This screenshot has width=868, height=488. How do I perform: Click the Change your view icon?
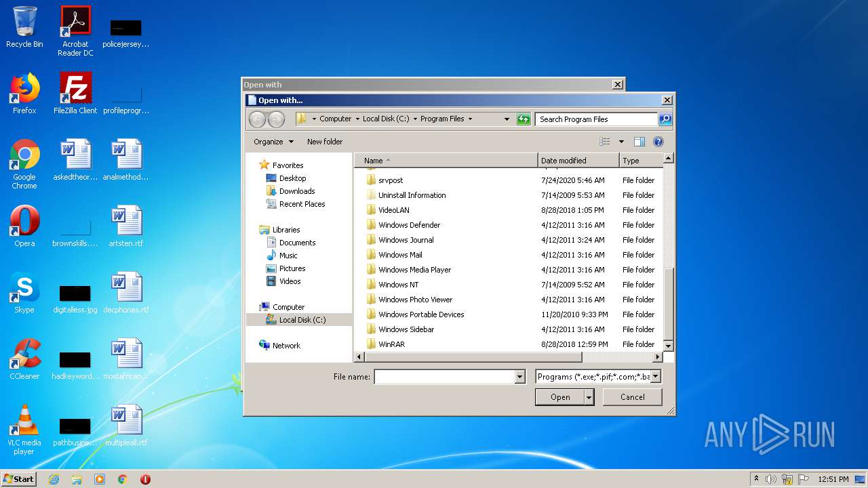pyautogui.click(x=605, y=142)
